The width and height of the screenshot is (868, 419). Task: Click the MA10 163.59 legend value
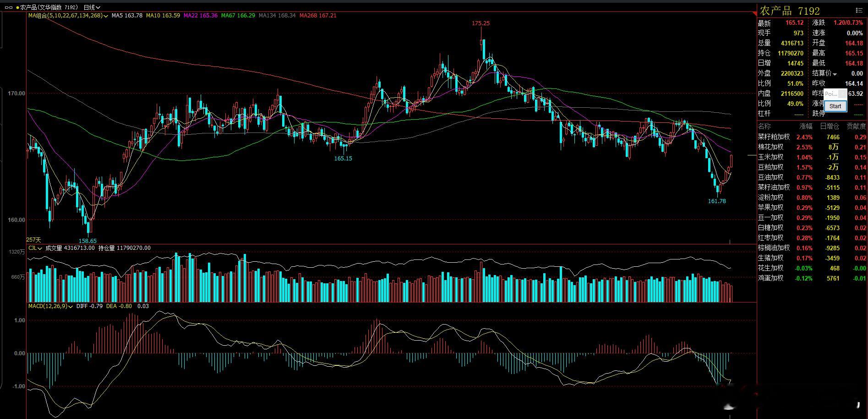click(x=163, y=16)
